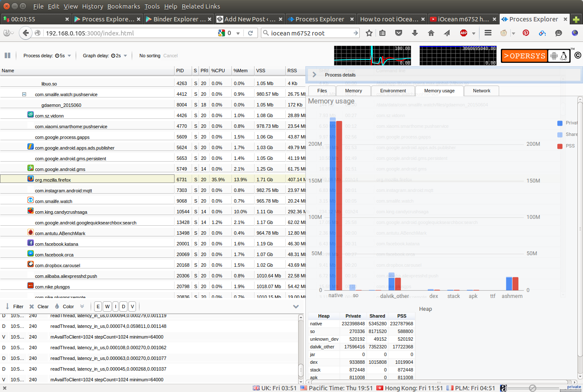Pause process updates with the pause icon

7,56
